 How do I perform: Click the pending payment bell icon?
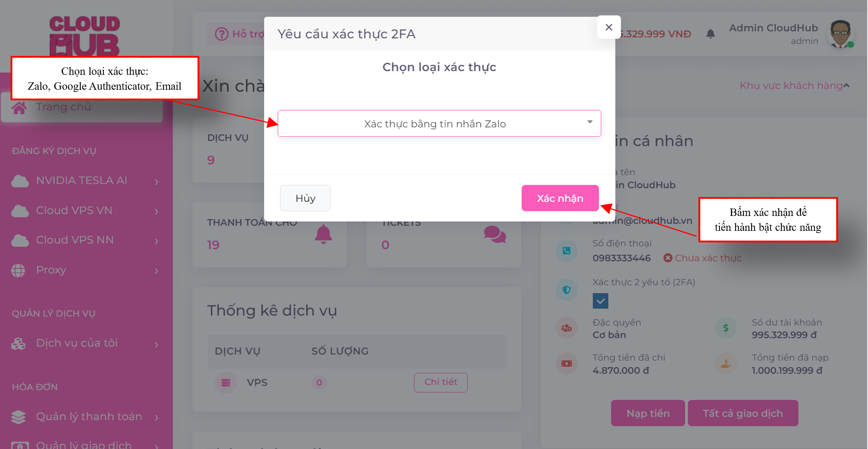323,235
